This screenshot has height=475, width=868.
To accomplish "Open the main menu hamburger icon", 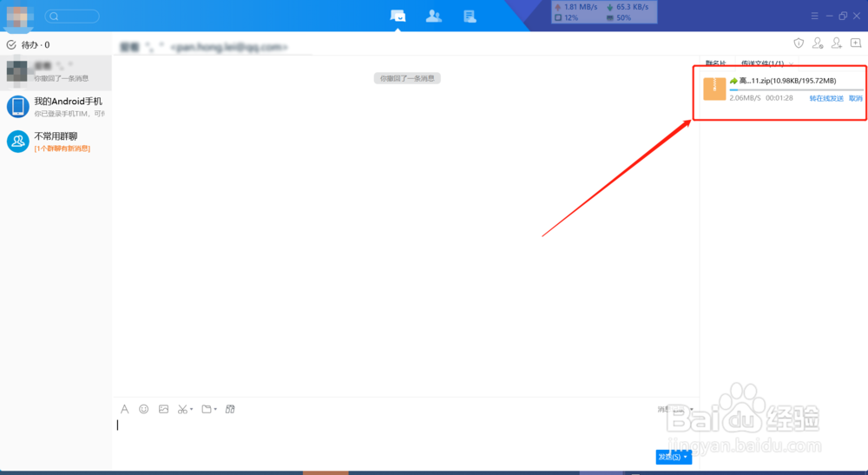I will 814,16.
